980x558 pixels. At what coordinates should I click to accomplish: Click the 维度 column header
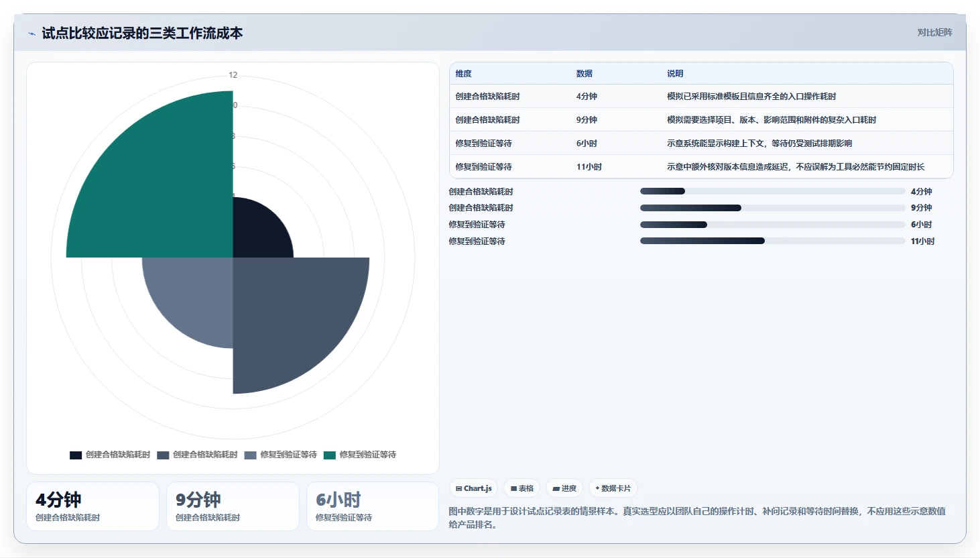pos(463,74)
